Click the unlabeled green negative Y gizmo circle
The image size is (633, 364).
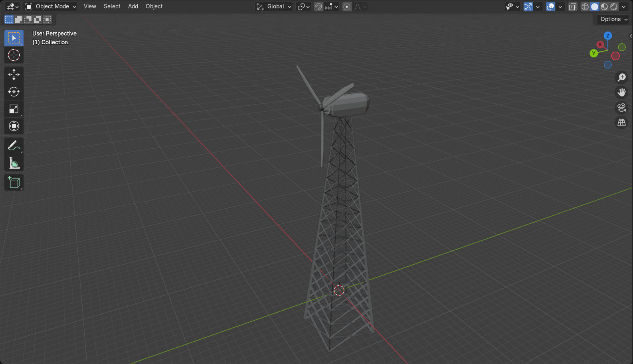click(622, 47)
